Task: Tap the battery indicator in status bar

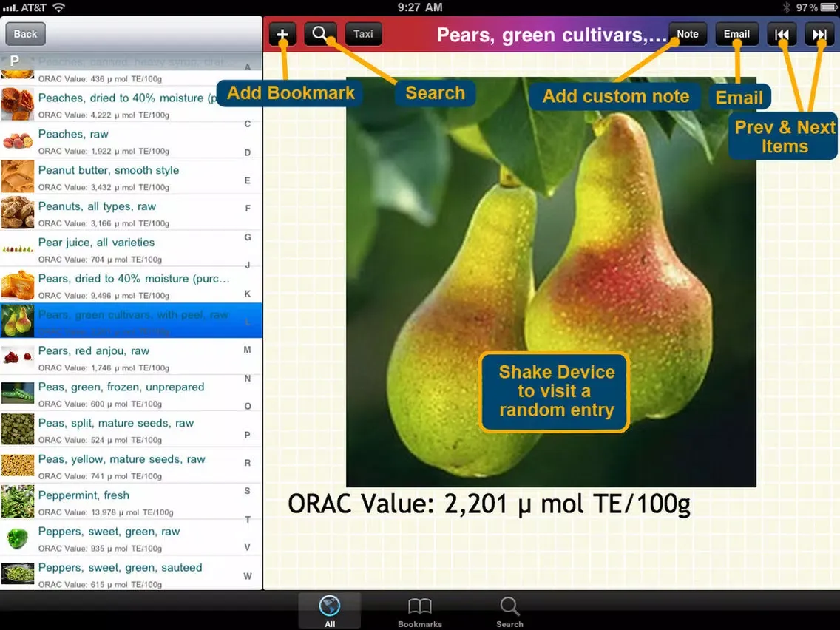Action: pos(827,7)
